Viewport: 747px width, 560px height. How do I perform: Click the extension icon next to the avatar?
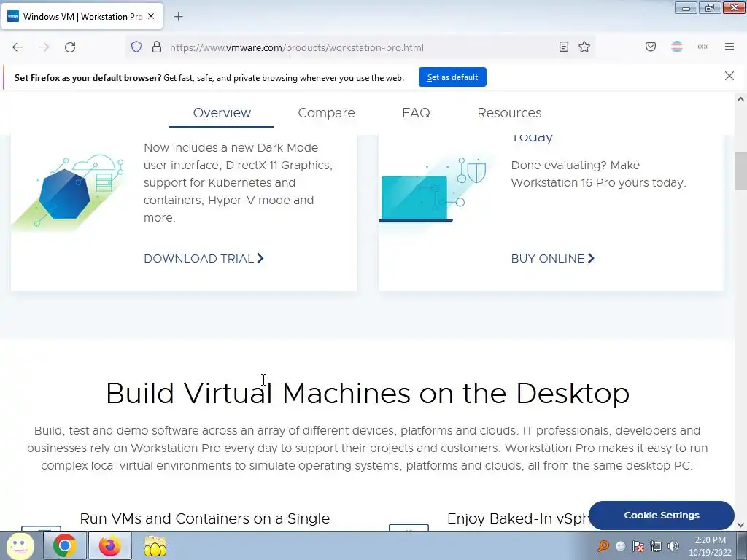pos(703,47)
